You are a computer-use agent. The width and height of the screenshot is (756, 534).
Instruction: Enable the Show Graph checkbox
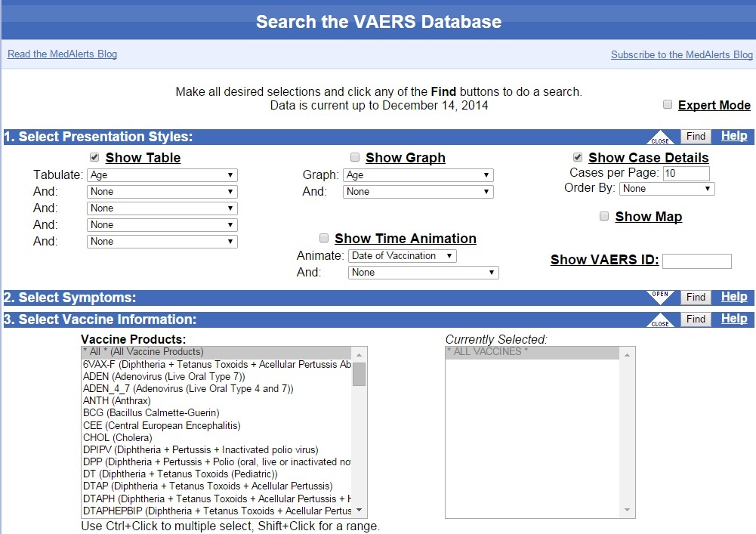(x=355, y=157)
